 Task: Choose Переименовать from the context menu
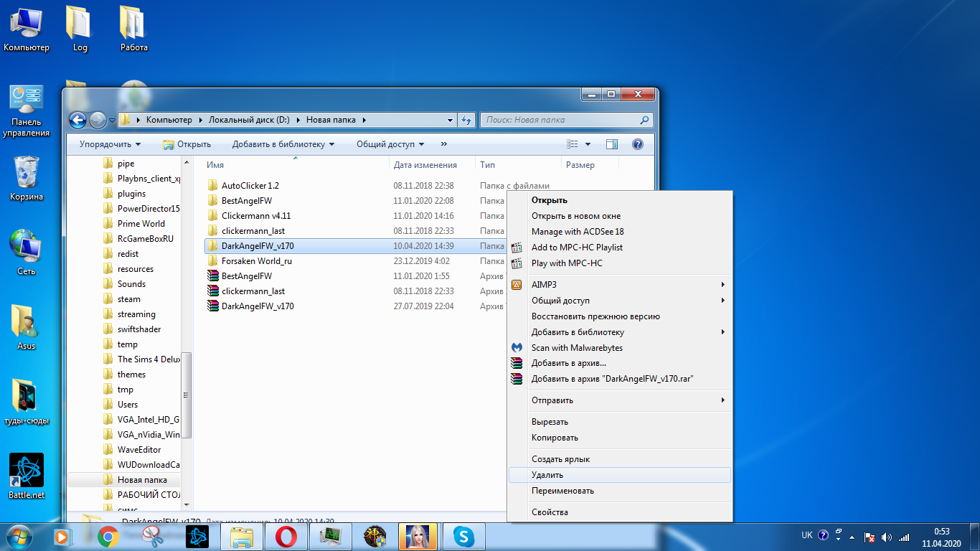click(562, 491)
